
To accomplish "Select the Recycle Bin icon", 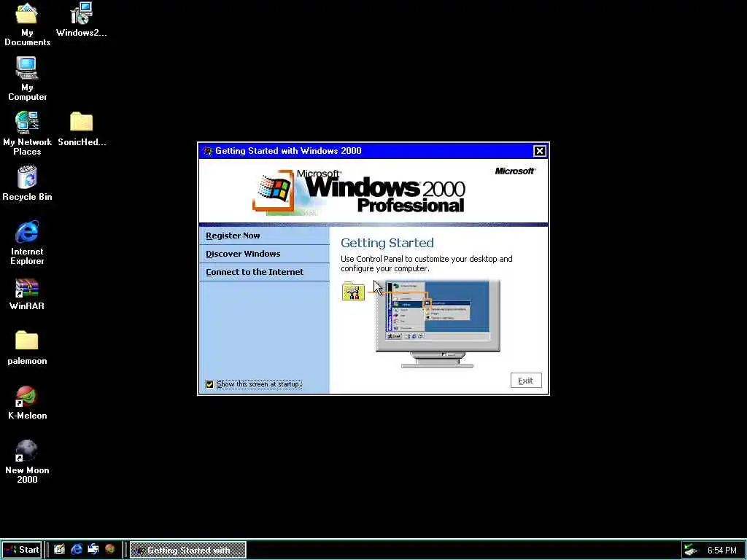I will click(27, 183).
